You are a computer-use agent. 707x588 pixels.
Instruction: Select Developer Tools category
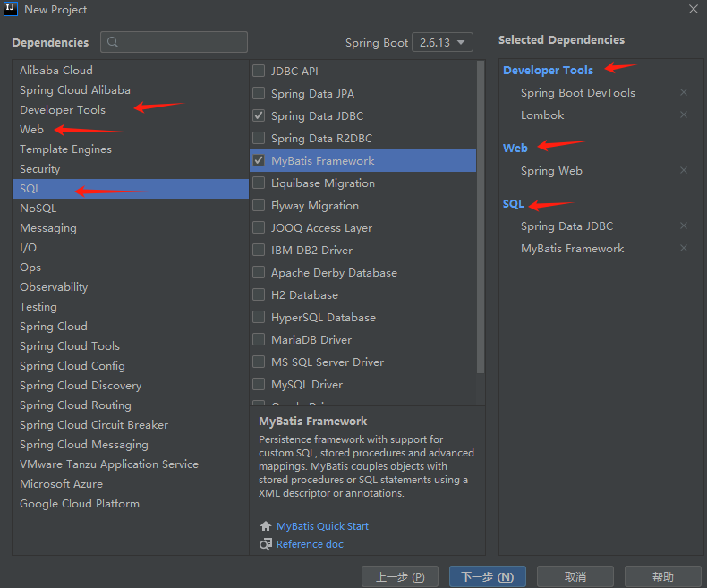tap(131, 109)
